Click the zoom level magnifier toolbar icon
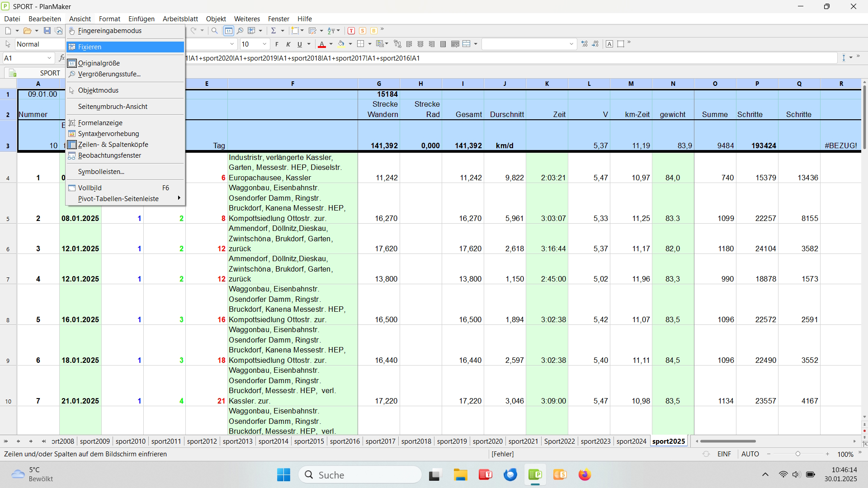 [240, 31]
